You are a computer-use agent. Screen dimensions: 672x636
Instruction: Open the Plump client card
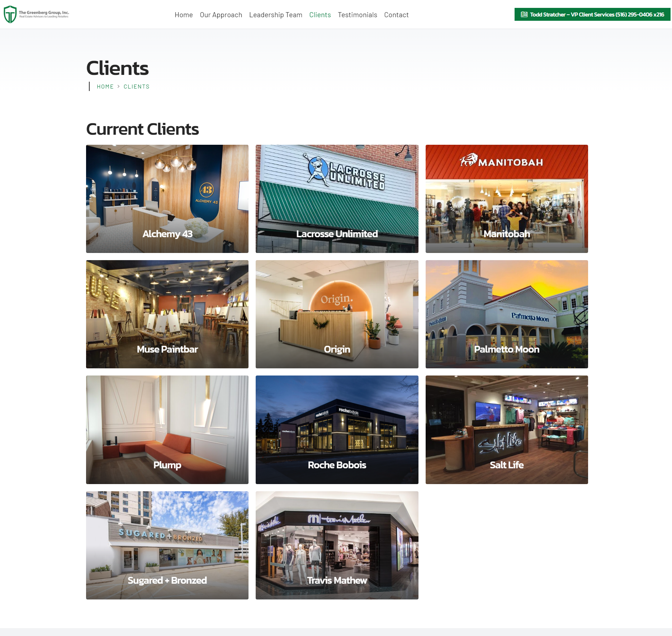click(167, 430)
